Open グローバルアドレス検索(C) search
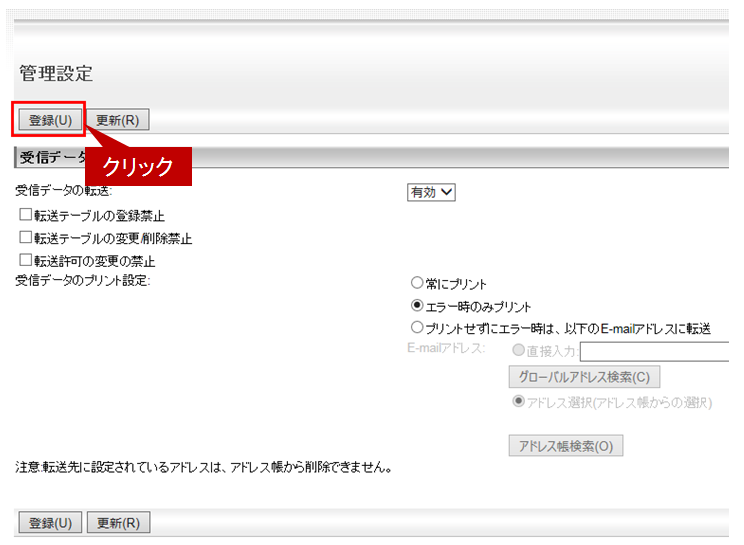The image size is (744, 545). tap(584, 377)
